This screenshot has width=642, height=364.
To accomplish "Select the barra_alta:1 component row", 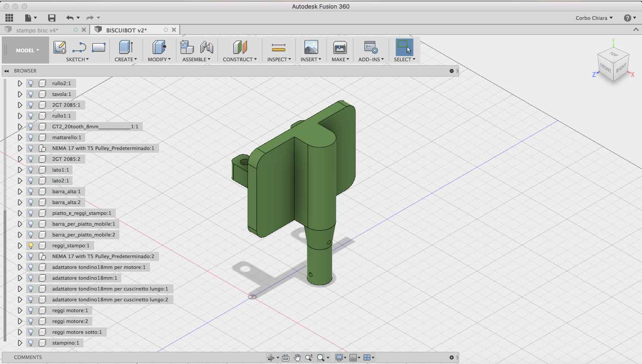I will [x=55, y=191].
